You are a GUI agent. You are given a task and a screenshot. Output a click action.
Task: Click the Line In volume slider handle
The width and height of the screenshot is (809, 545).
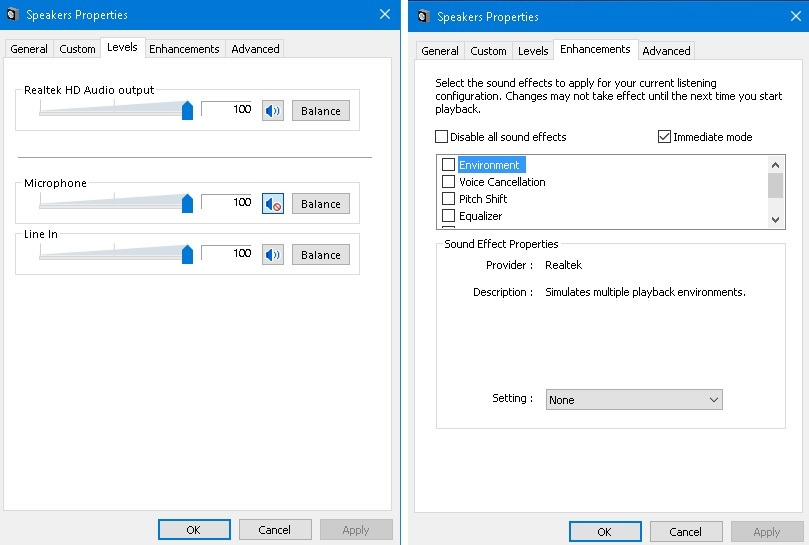[x=187, y=255]
